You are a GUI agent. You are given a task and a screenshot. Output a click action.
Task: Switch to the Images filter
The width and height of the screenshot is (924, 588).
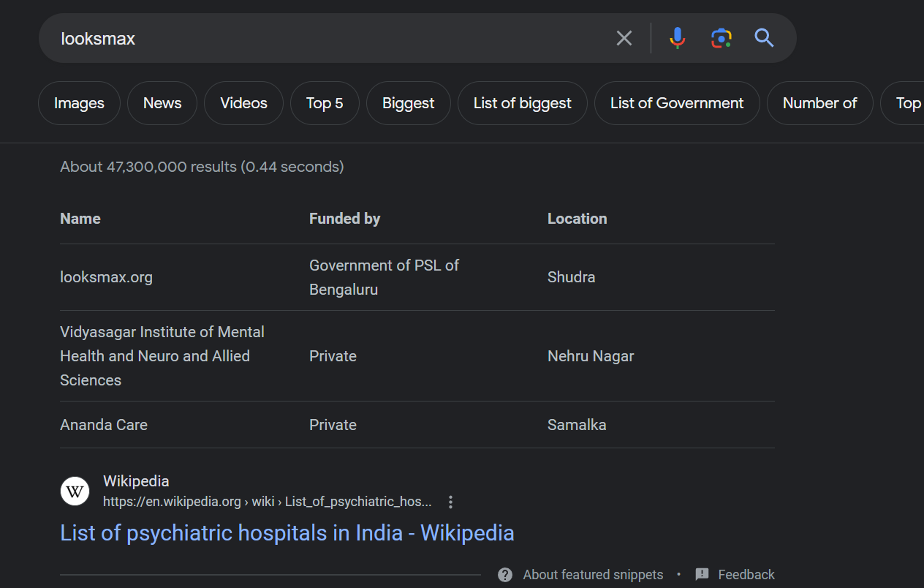click(79, 103)
